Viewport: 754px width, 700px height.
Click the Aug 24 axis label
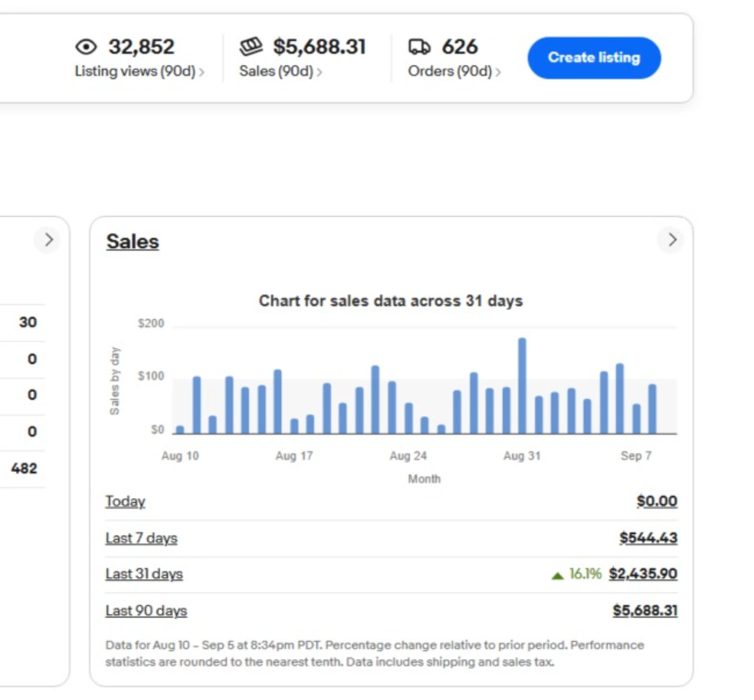point(408,456)
